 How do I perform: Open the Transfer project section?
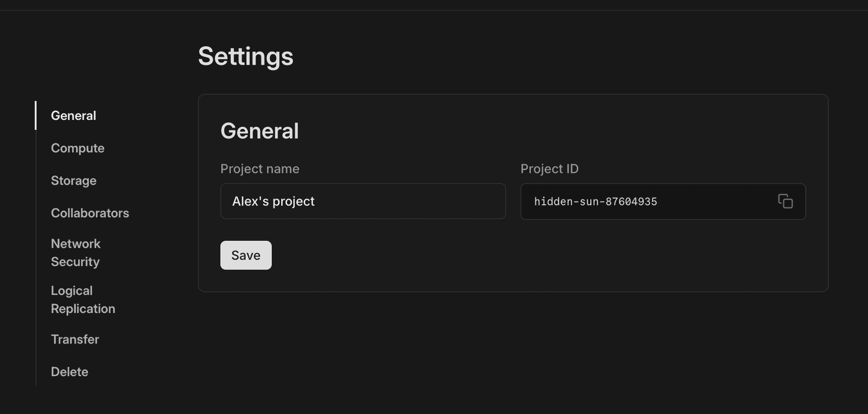[75, 339]
